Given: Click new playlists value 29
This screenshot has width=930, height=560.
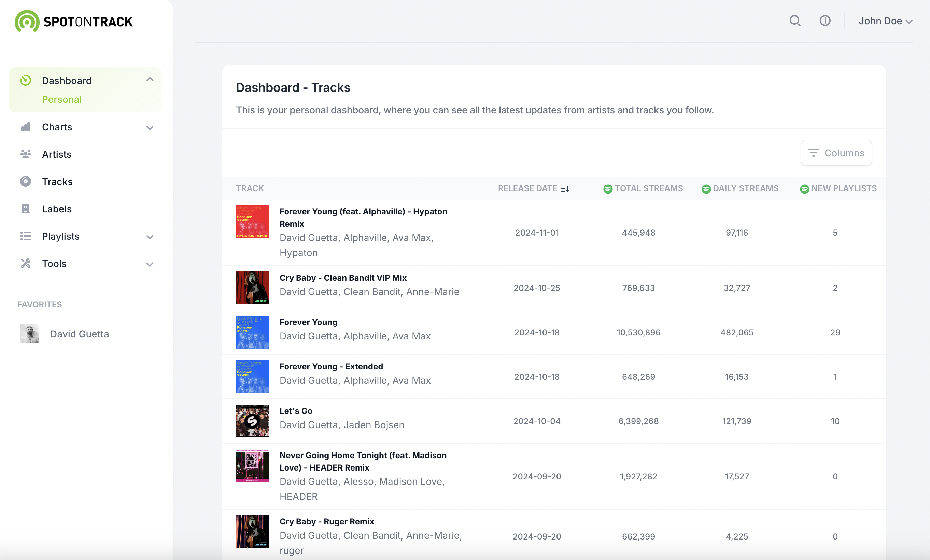Looking at the screenshot, I should (835, 333).
